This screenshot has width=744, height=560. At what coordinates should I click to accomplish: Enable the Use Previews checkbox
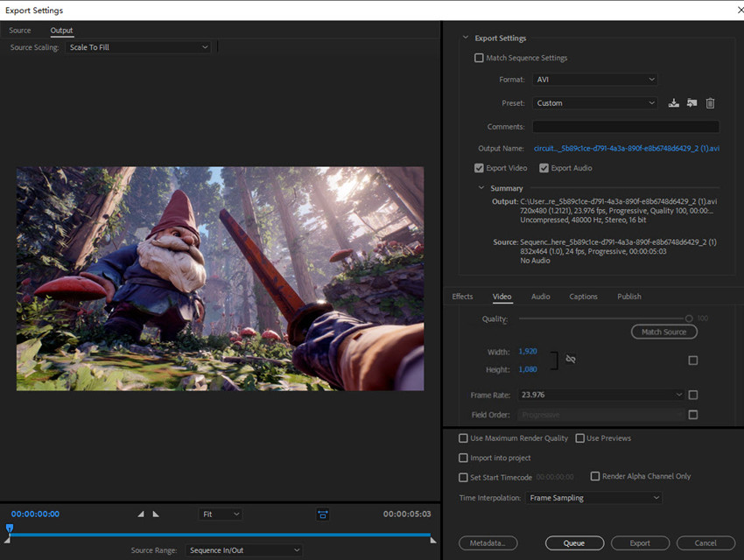coord(579,438)
